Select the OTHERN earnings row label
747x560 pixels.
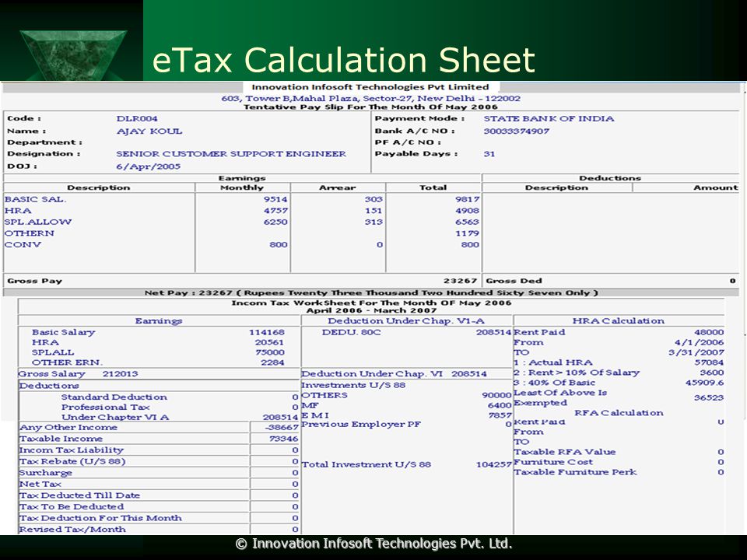coord(29,233)
